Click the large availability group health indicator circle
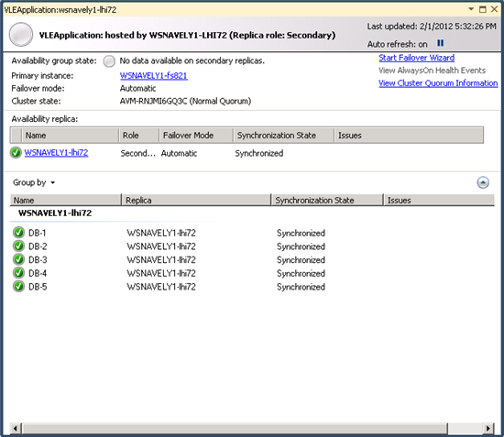Image resolution: width=504 pixels, height=437 pixels. coord(21,34)
